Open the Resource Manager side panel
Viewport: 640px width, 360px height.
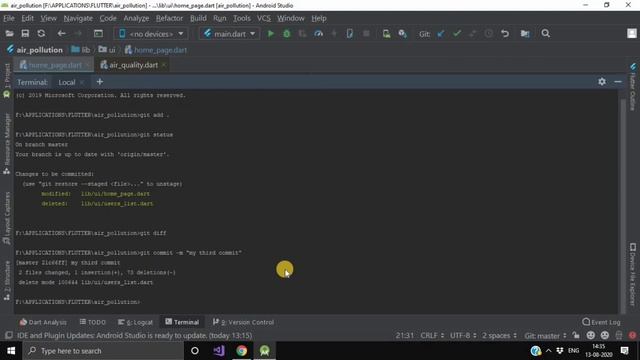7,143
